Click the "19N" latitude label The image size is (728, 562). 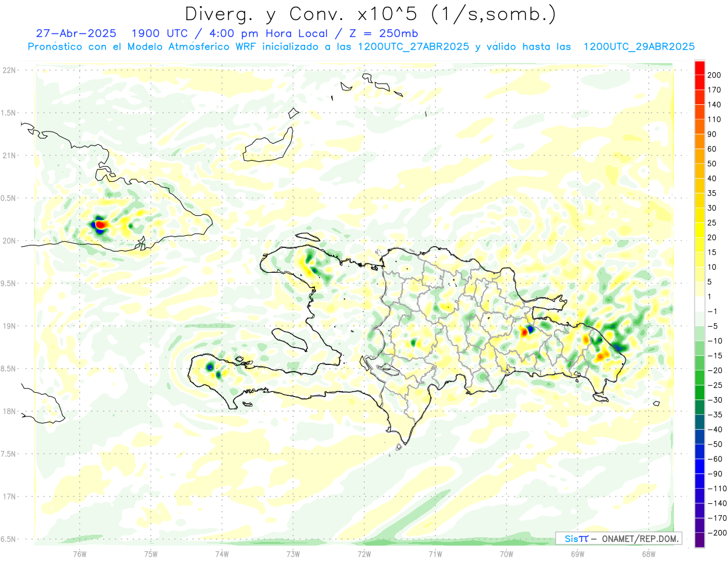(8, 326)
